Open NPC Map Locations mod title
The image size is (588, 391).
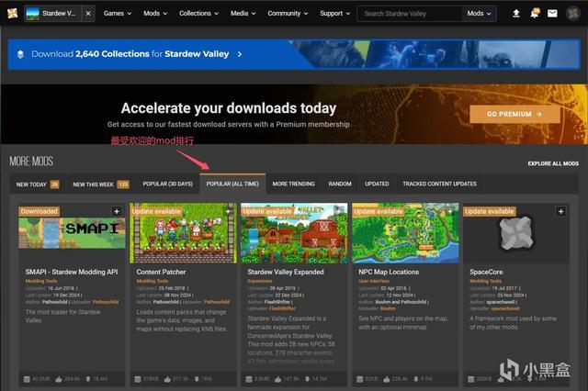(x=389, y=272)
